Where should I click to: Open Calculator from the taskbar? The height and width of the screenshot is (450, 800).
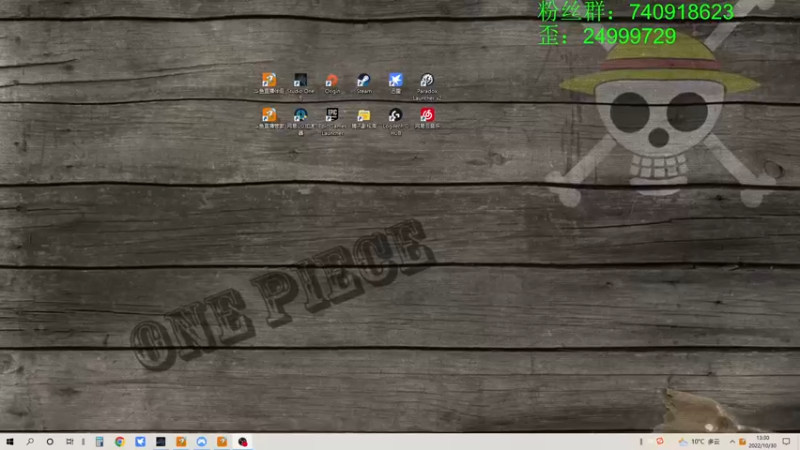coord(99,442)
